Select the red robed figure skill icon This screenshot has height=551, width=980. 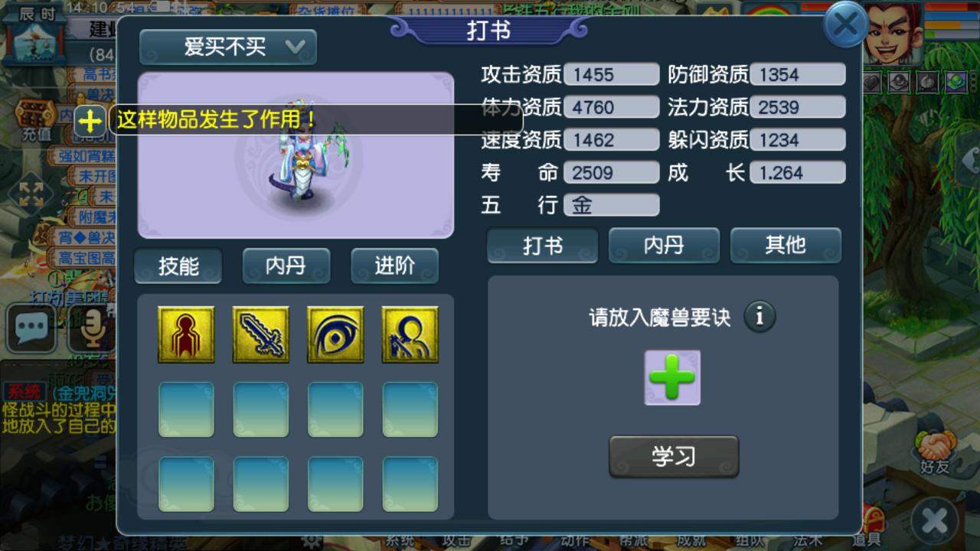point(186,334)
